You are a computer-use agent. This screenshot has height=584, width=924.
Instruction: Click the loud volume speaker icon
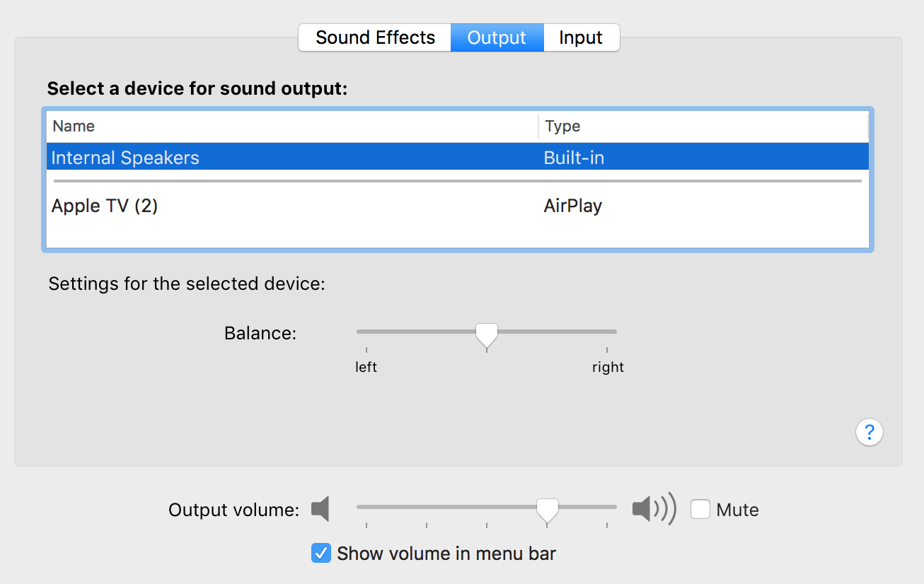653,509
